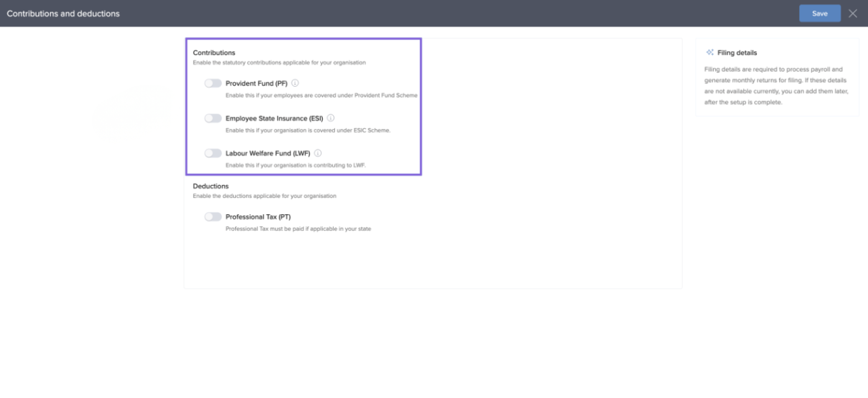Click the 'Contributions and deductions' header title
Viewport: 868px width, 398px height.
(x=63, y=13)
